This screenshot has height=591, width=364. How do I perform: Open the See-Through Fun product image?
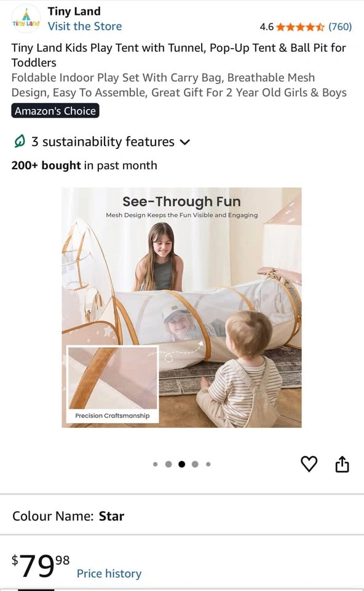pyautogui.click(x=182, y=308)
